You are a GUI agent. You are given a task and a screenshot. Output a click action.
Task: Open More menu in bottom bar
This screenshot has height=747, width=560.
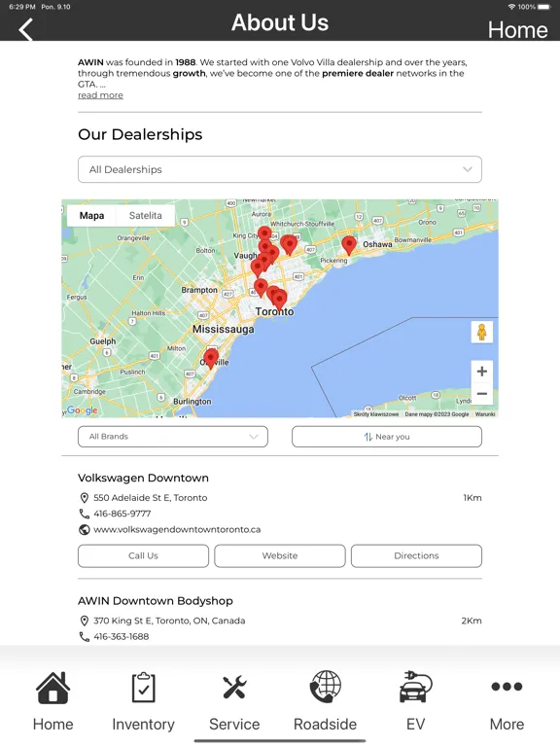point(507,701)
